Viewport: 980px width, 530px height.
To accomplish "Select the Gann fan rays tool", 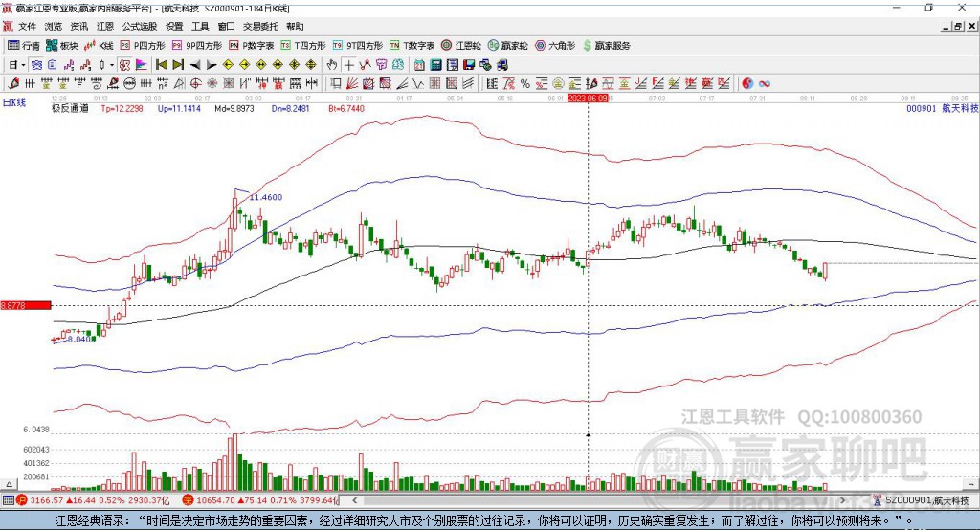I will pos(352,84).
